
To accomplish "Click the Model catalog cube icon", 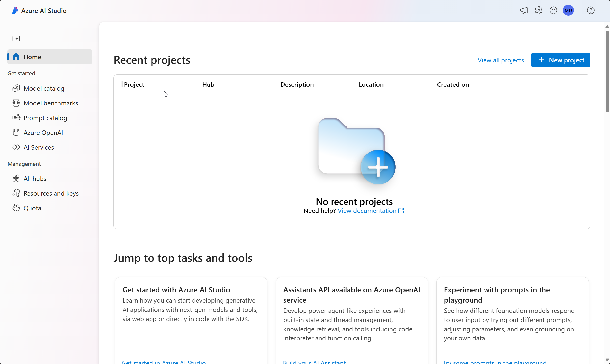I will click(16, 88).
